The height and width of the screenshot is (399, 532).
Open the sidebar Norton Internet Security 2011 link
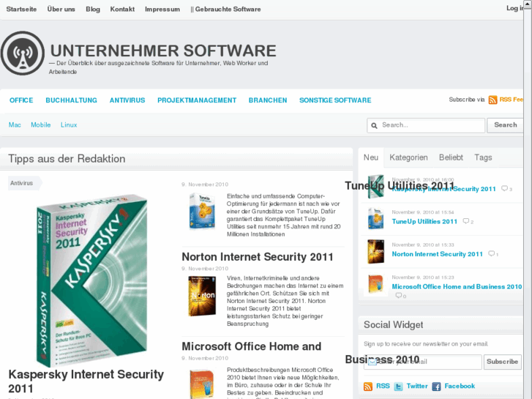(437, 254)
